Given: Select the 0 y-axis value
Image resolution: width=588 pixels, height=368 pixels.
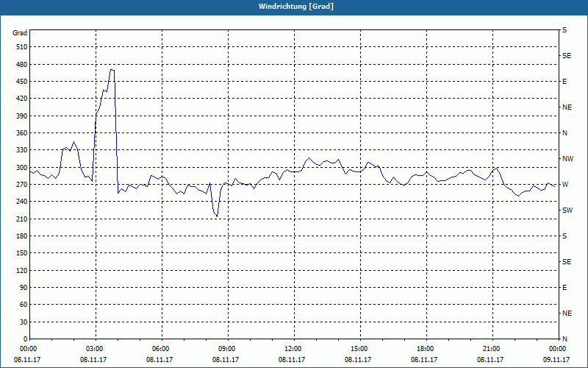Looking at the screenshot, I should [x=26, y=339].
